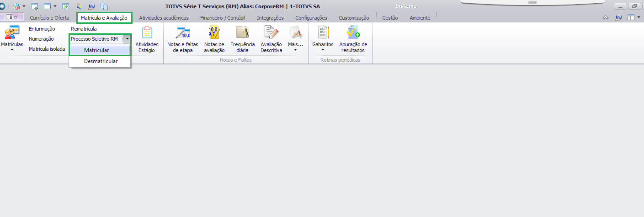Click the Enturmação button
The width and height of the screenshot is (644, 217).
click(x=42, y=29)
